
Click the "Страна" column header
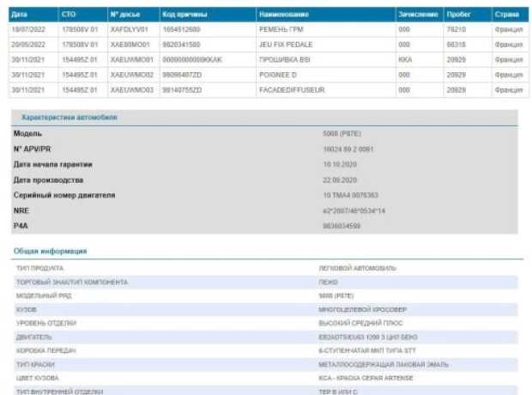click(x=506, y=15)
